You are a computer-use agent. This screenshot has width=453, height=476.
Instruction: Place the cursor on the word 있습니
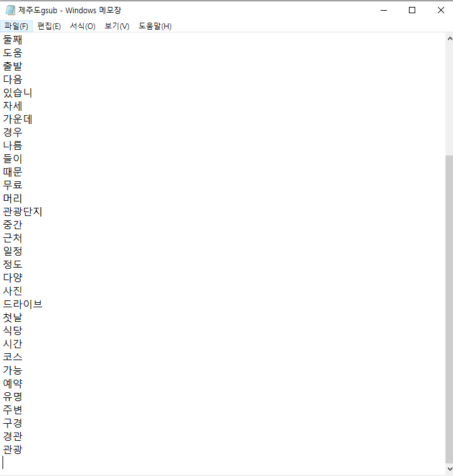(18, 93)
